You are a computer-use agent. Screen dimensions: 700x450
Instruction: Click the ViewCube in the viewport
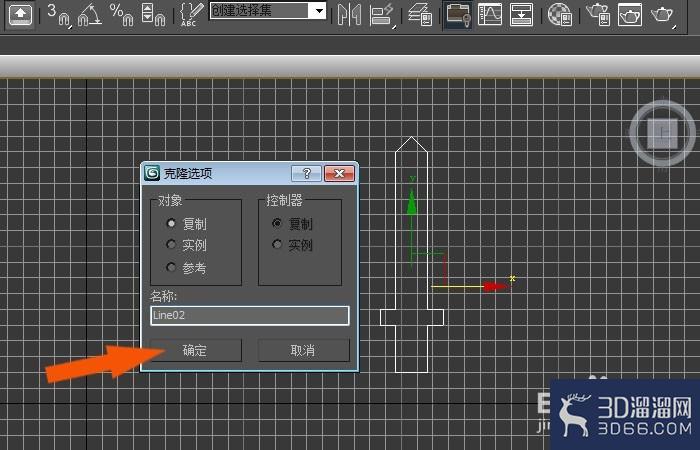[662, 133]
